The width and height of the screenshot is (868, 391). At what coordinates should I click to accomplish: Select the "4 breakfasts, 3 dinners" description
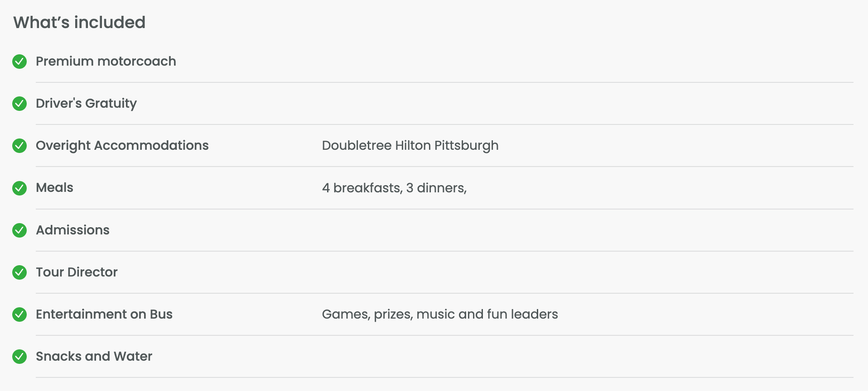pos(394,188)
